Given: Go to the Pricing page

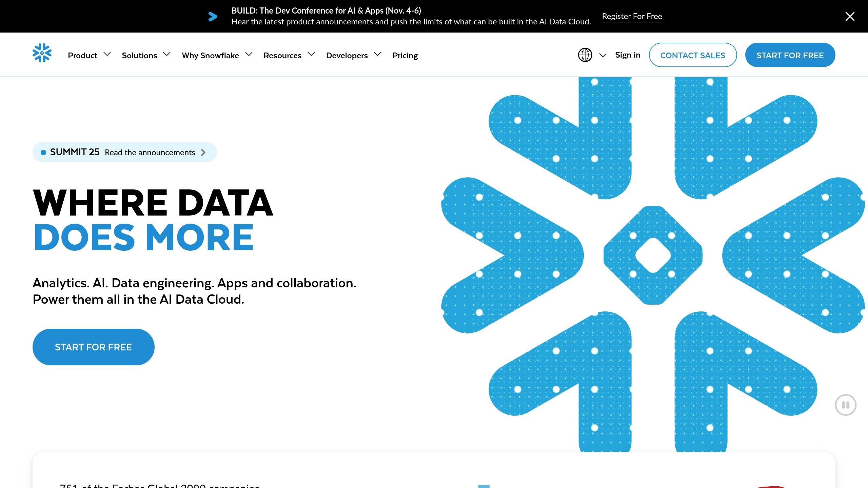Looking at the screenshot, I should pyautogui.click(x=405, y=55).
